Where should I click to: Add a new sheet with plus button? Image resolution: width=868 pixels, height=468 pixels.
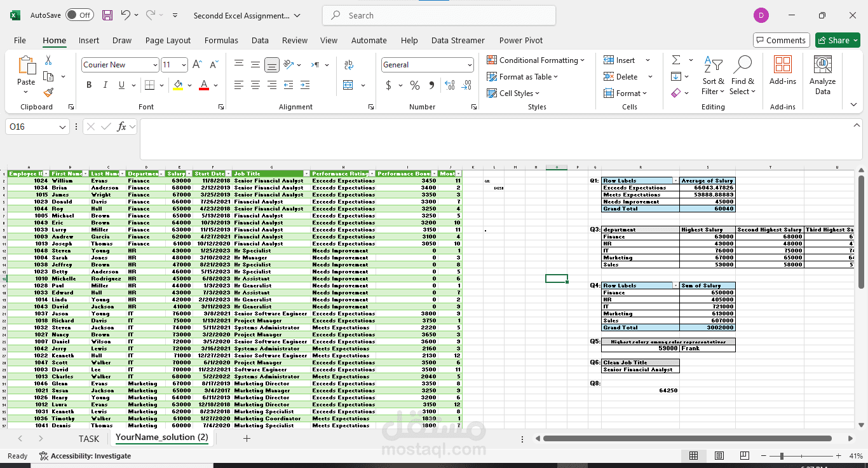[x=247, y=438]
